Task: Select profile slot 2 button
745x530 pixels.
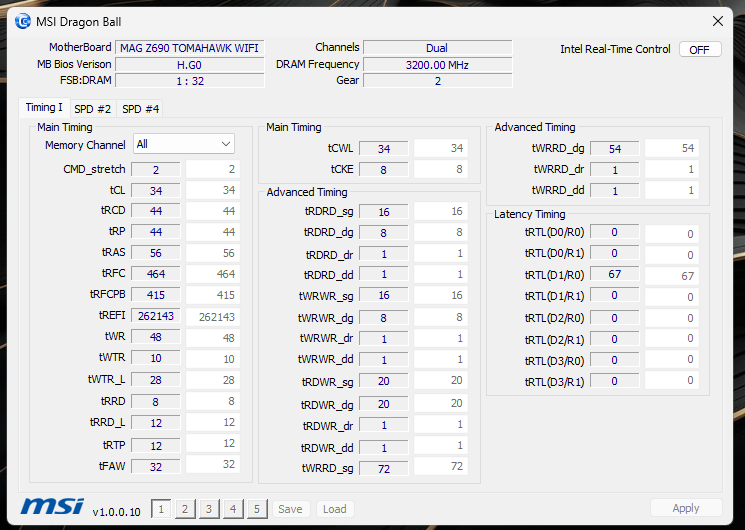Action: 185,509
